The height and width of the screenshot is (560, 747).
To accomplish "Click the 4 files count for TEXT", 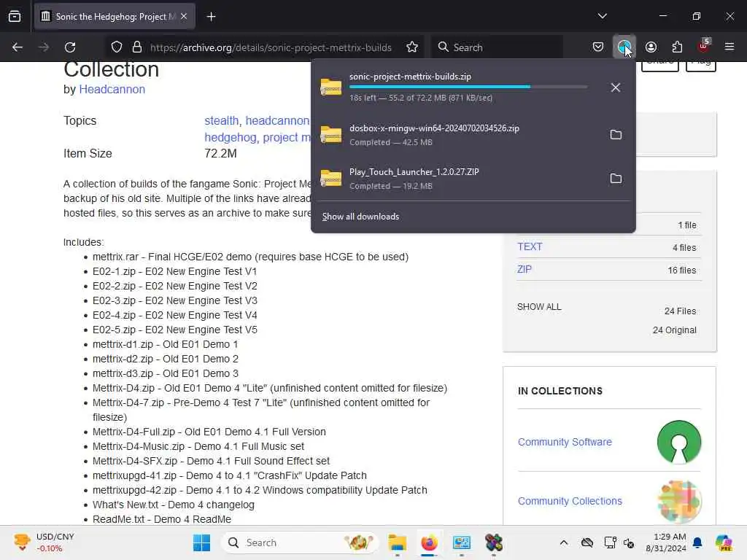I will [x=684, y=248].
